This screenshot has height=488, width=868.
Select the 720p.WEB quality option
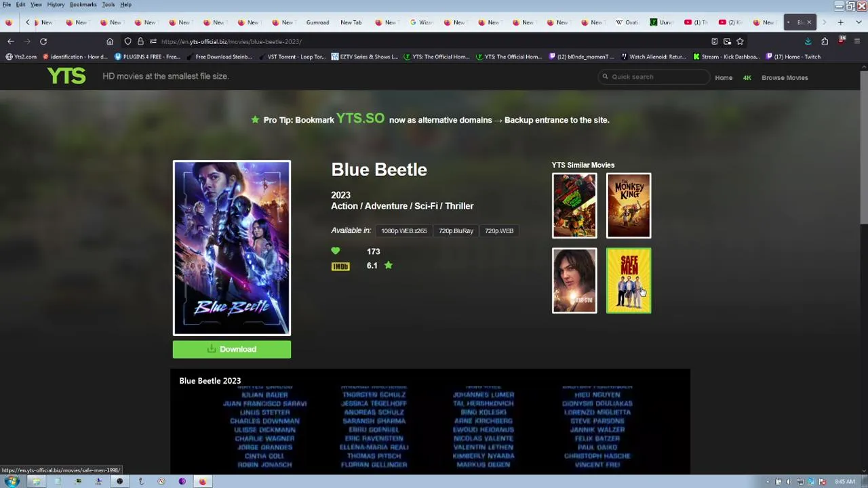pos(499,231)
